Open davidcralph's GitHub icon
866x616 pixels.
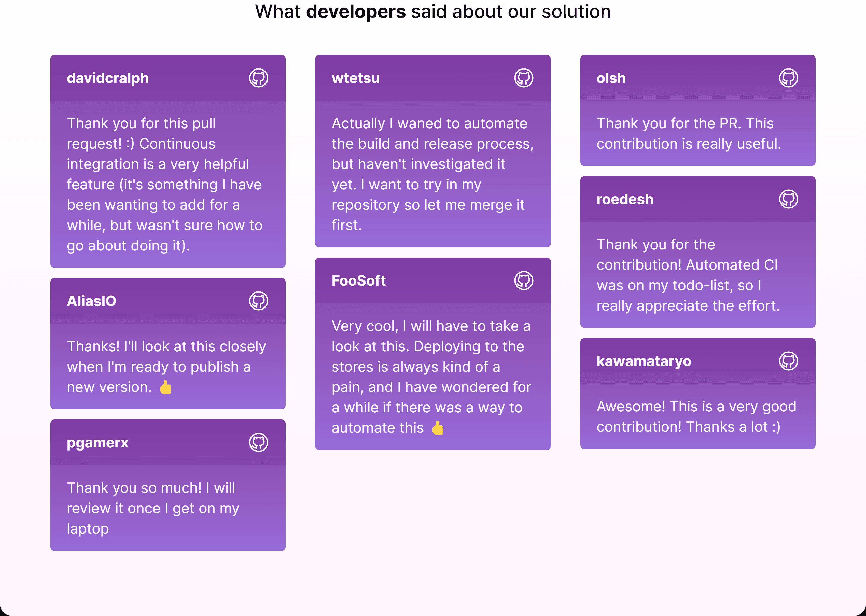(259, 78)
